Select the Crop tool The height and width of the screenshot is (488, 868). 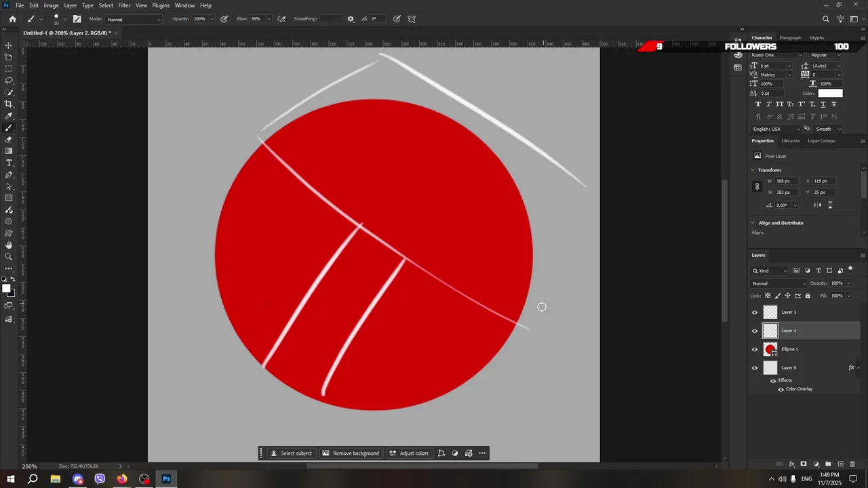tap(9, 104)
